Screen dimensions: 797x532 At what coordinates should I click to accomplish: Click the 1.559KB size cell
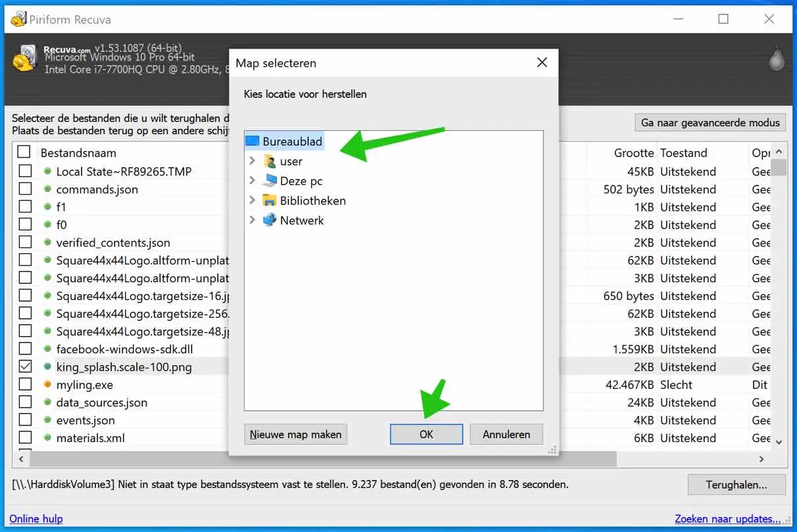click(x=633, y=349)
